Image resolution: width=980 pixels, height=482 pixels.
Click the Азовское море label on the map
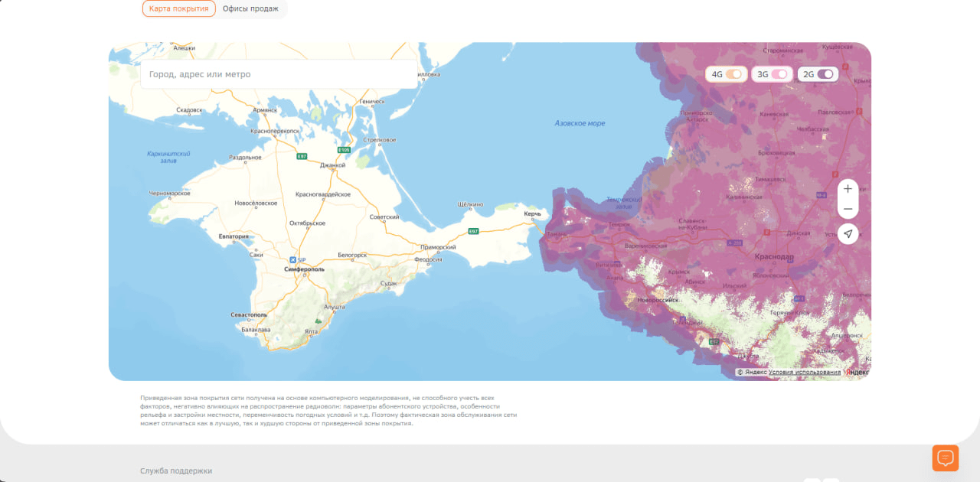pyautogui.click(x=580, y=123)
